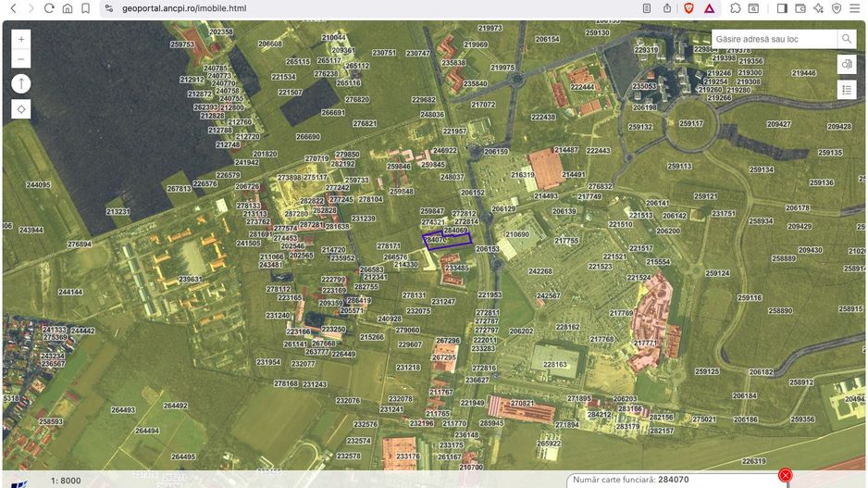
Task: Bookmark this page
Action: 85,8
